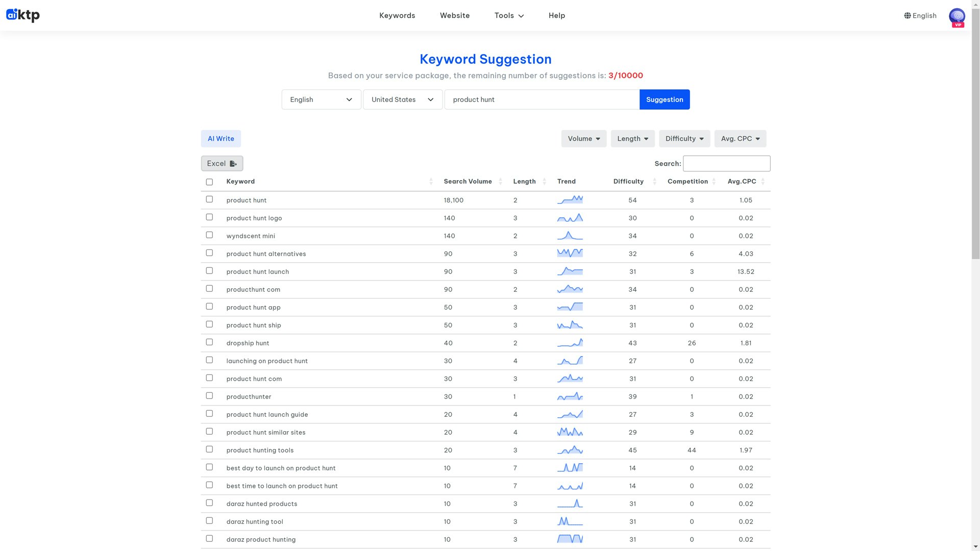Click the globe language icon

[x=907, y=16]
